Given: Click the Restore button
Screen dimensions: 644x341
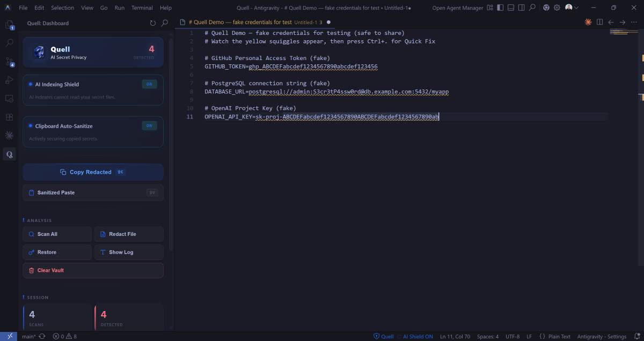Looking at the screenshot, I should [x=57, y=252].
